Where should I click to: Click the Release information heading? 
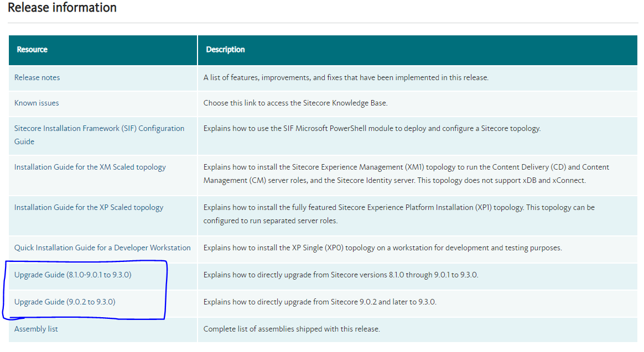(x=62, y=8)
